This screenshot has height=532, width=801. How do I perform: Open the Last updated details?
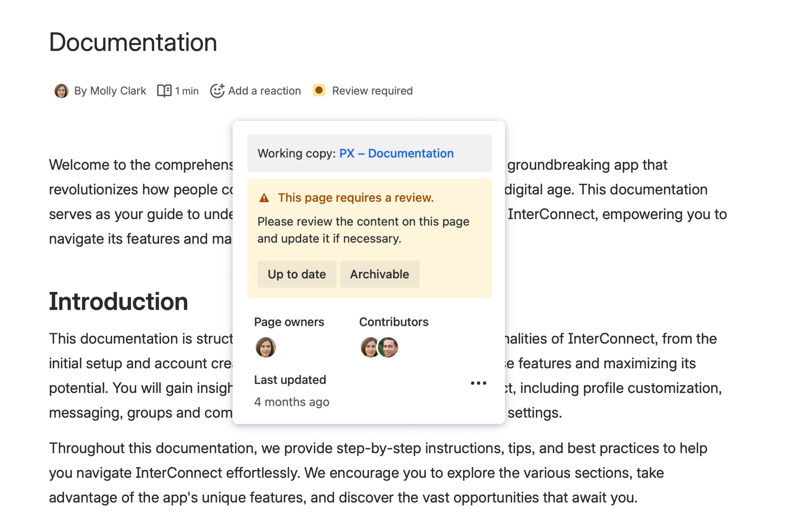290,380
